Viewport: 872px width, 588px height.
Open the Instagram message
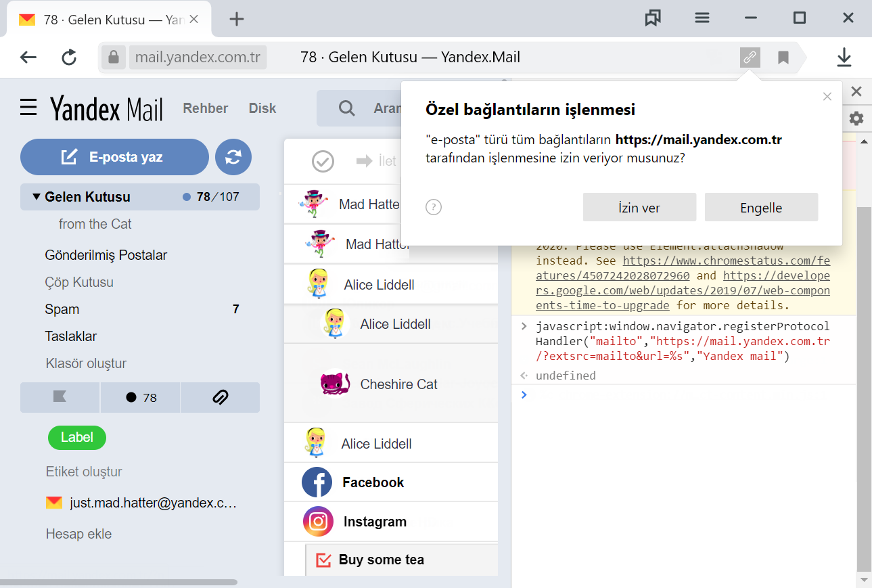pos(391,522)
